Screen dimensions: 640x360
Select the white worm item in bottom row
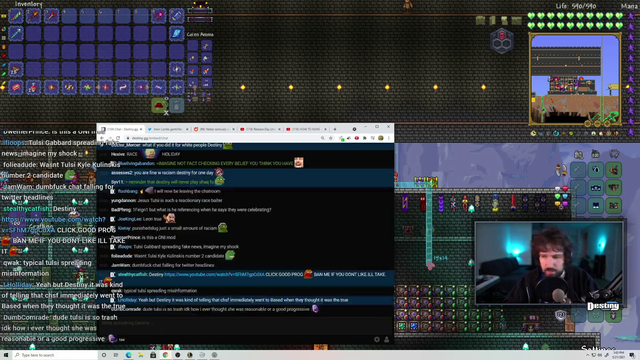[123, 87]
